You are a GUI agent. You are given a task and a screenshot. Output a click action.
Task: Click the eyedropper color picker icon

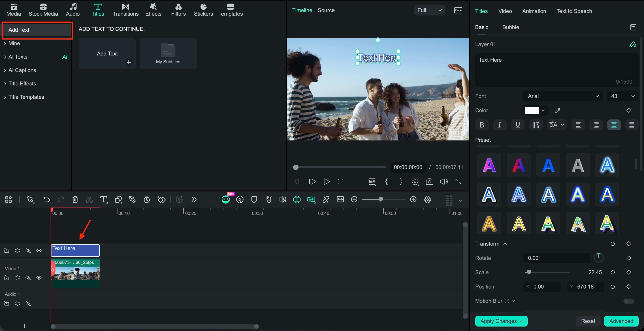click(558, 110)
